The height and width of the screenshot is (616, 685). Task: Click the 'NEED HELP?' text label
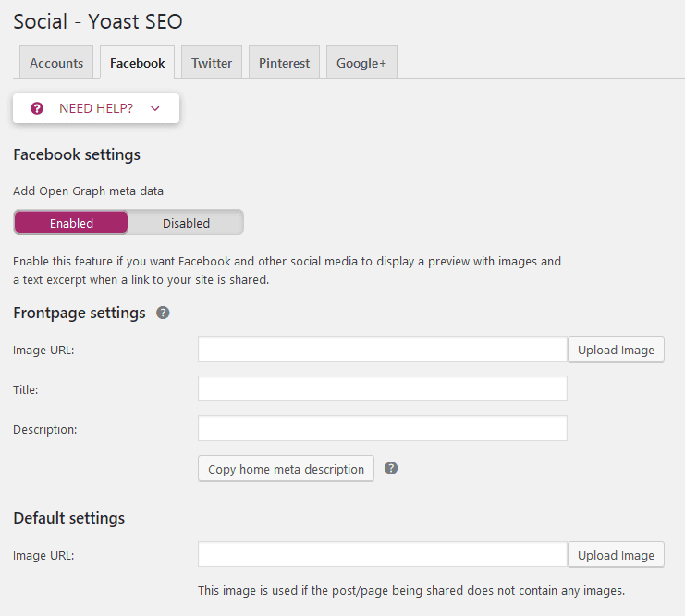(96, 108)
